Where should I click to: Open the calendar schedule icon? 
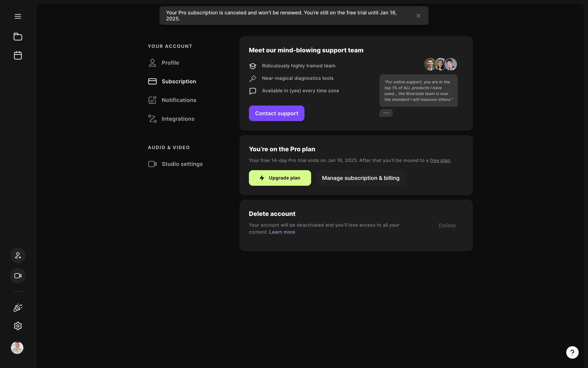(18, 56)
